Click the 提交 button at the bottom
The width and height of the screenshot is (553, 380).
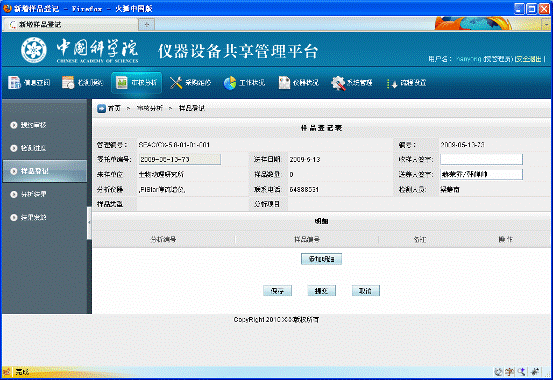point(321,291)
